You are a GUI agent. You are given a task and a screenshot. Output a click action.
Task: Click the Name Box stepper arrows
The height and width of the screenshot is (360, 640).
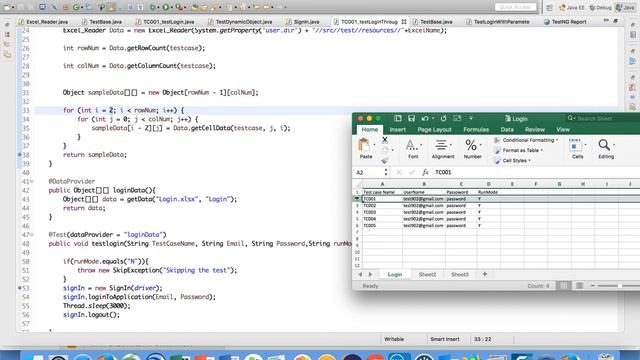coord(386,172)
